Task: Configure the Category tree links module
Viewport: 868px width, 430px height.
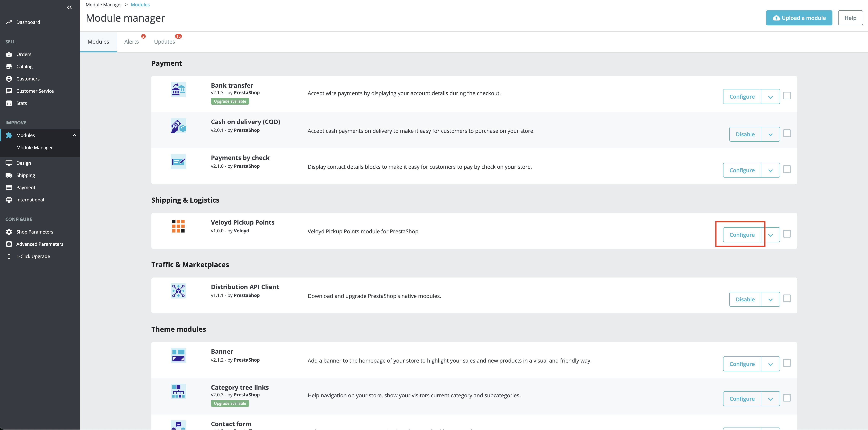Action: pyautogui.click(x=742, y=399)
